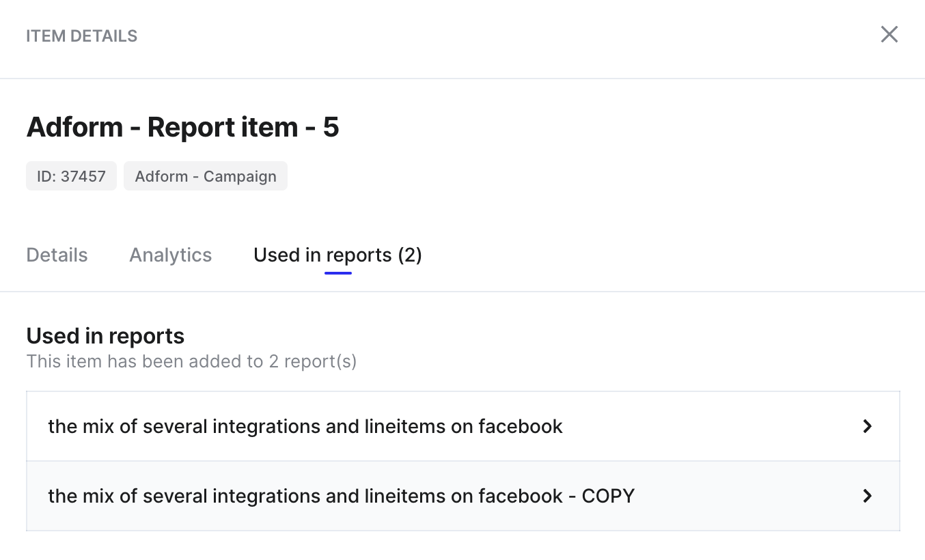Click the title Adform - Report item - 5
The width and height of the screenshot is (925, 560).
(182, 127)
